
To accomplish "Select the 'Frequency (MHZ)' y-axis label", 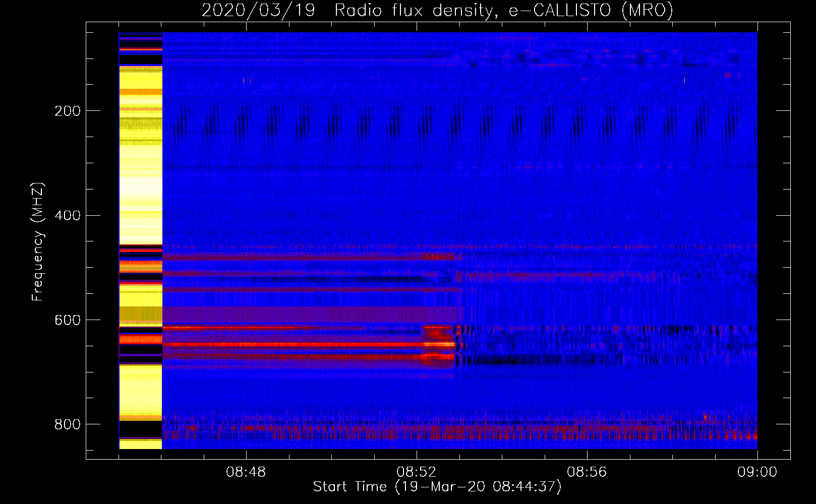I will (x=38, y=242).
